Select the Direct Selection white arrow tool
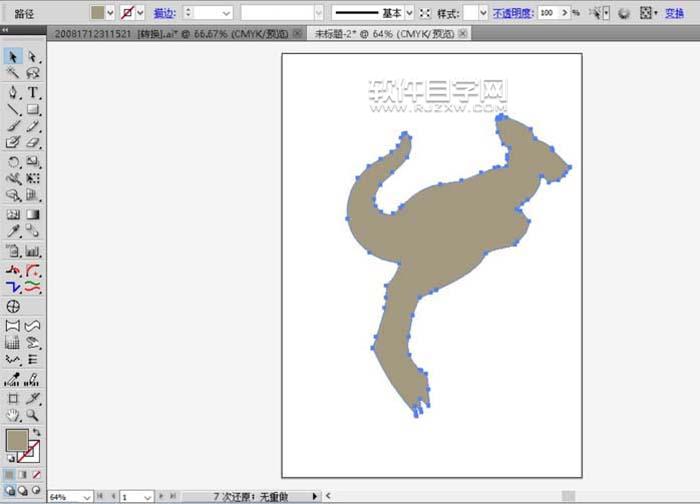The height and width of the screenshot is (504, 700). [x=33, y=57]
